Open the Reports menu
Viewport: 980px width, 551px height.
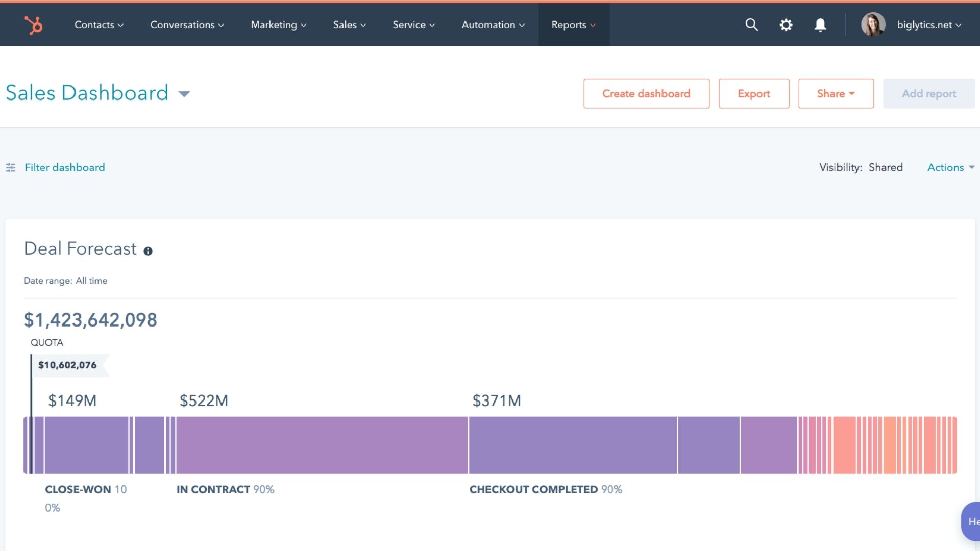(574, 24)
